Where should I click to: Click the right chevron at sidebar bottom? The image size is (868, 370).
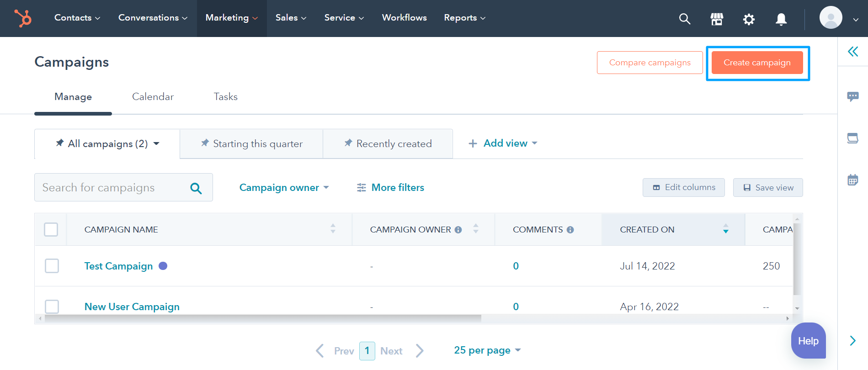(x=853, y=341)
